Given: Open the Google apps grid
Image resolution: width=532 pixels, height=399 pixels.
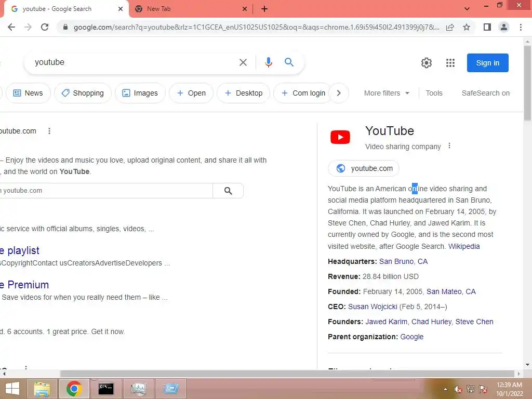Looking at the screenshot, I should pyautogui.click(x=450, y=63).
